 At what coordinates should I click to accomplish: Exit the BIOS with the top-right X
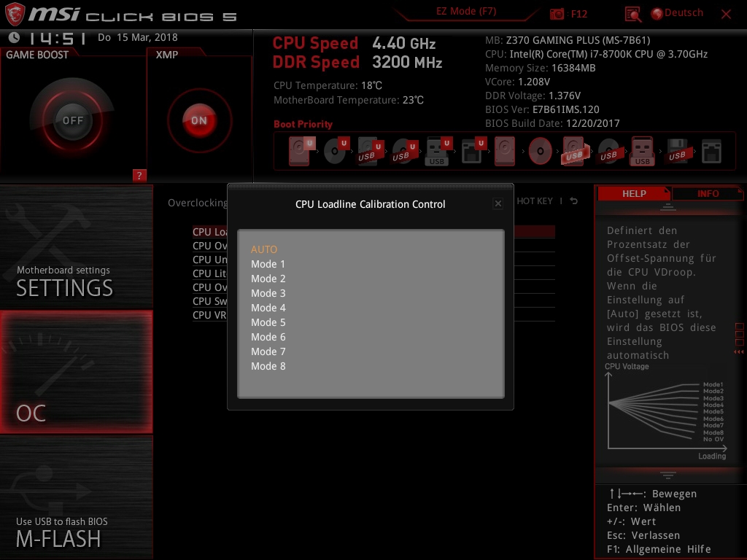pyautogui.click(x=726, y=15)
